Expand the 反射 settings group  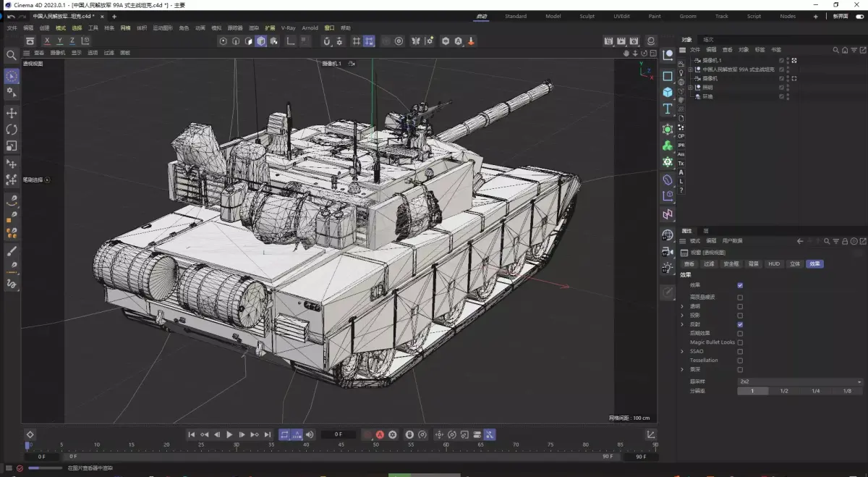pyautogui.click(x=682, y=324)
